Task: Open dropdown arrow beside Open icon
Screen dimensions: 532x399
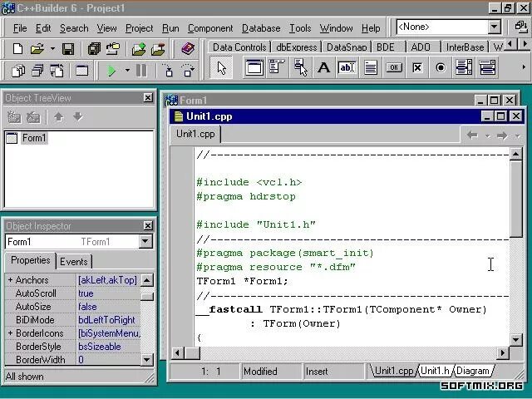Action: coord(52,49)
